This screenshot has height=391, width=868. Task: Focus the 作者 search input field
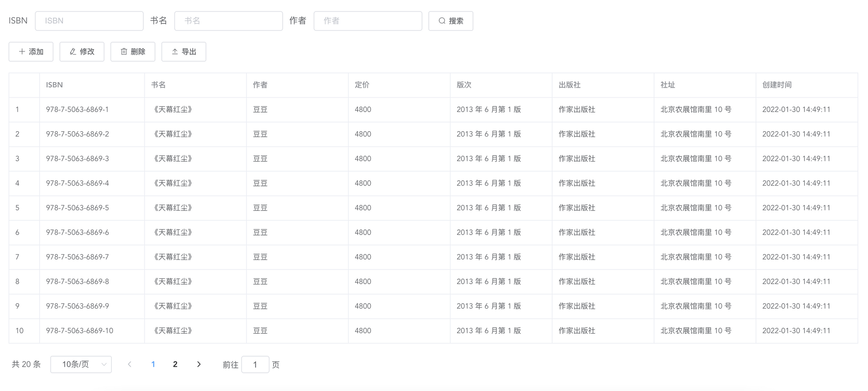(x=368, y=21)
